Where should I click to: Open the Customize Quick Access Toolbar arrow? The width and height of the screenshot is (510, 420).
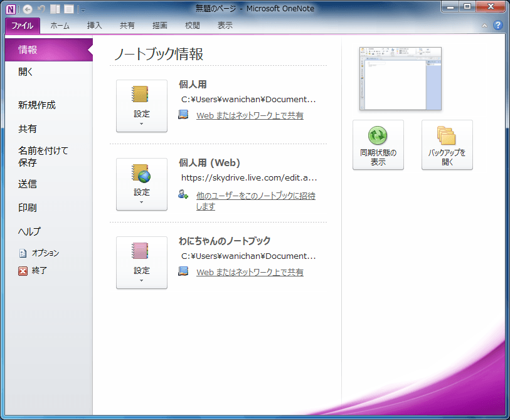coord(83,10)
